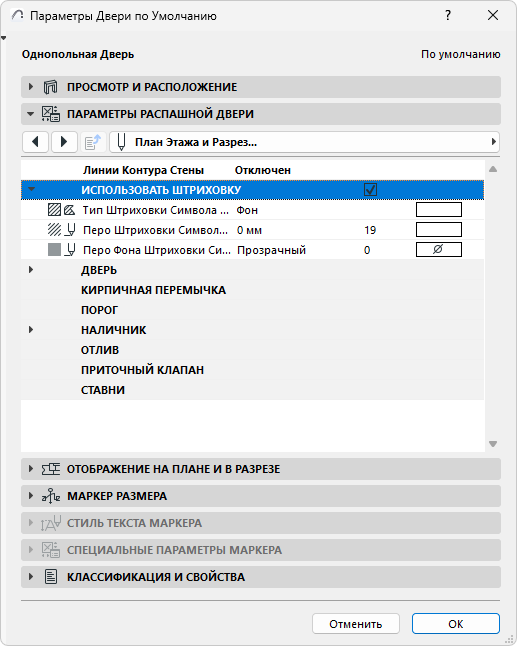The image size is (517, 646).
Task: Select 'ПОРОГ' row
Action: tap(252, 310)
